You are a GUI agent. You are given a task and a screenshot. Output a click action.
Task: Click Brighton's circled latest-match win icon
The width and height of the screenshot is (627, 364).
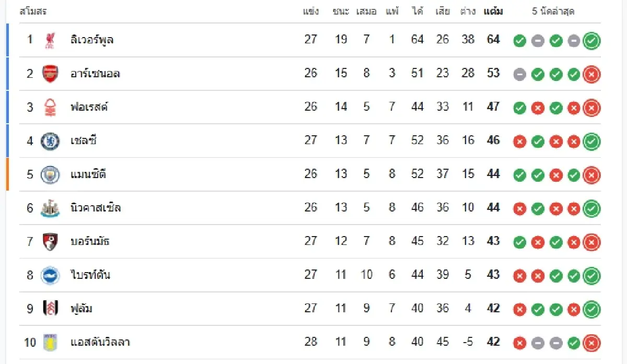tap(591, 276)
